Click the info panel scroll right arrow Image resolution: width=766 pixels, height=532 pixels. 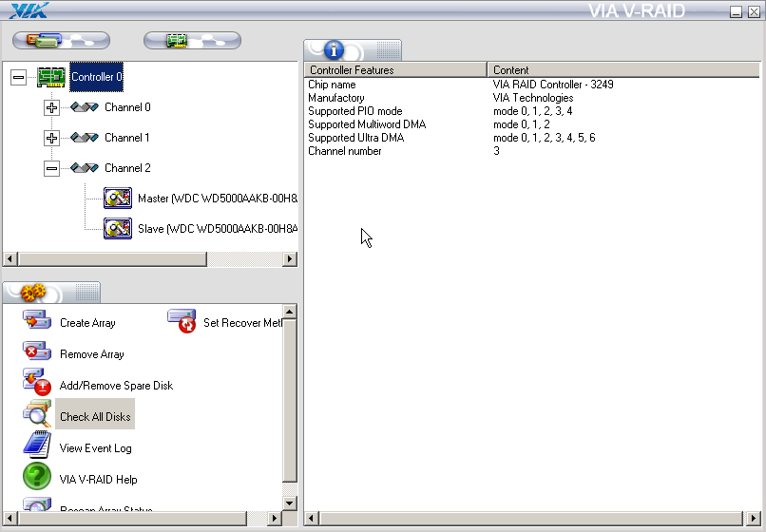point(753,519)
